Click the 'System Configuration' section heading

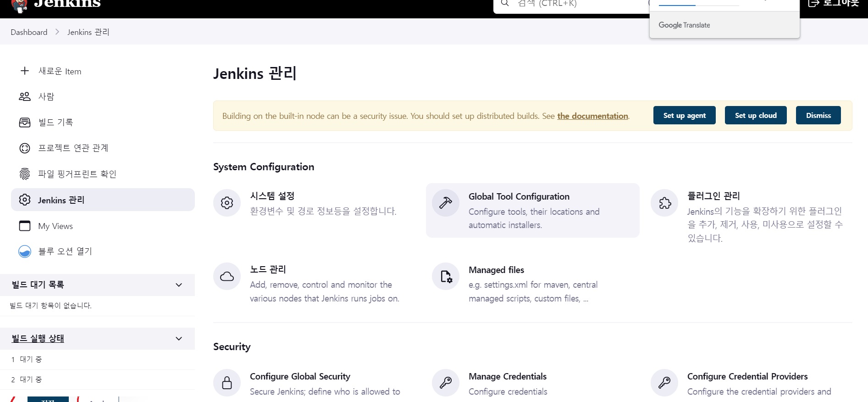click(264, 167)
